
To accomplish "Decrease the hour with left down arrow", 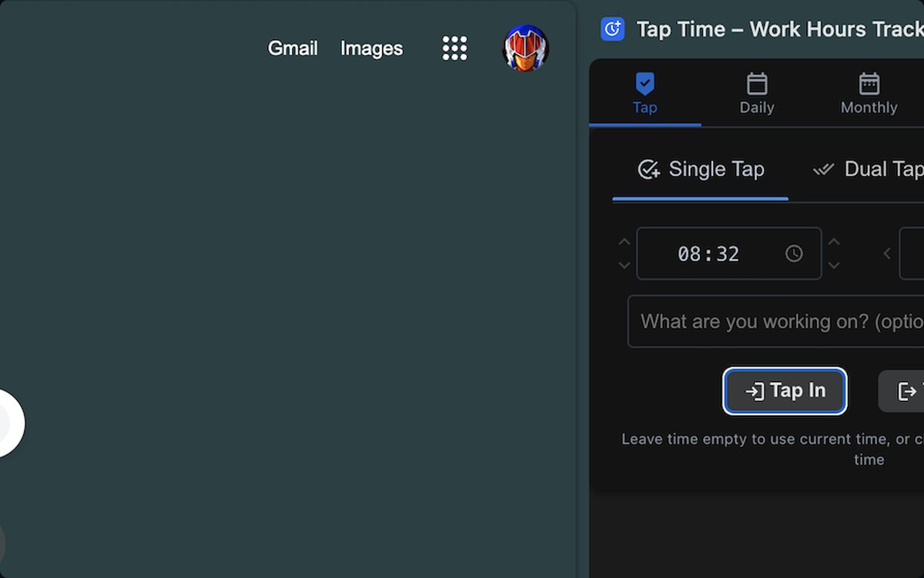I will click(624, 265).
